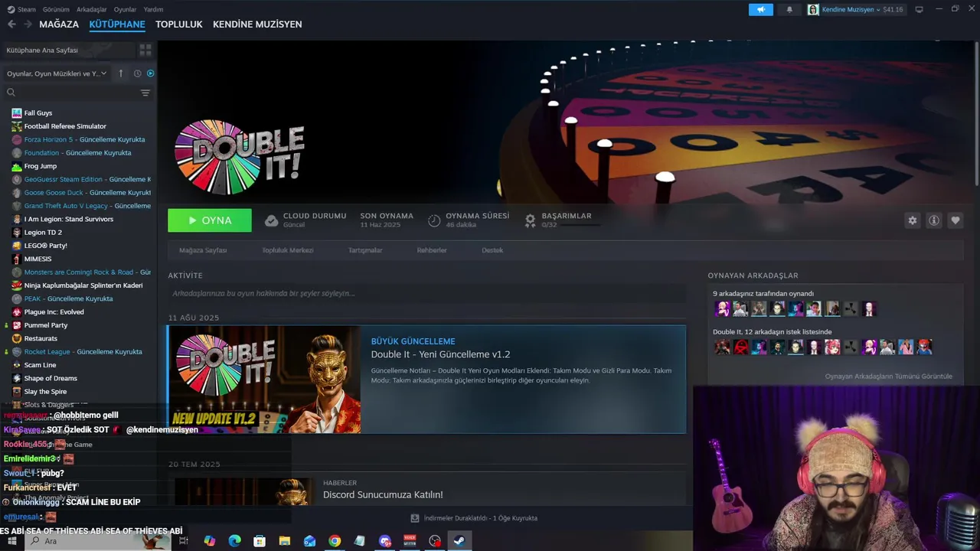Open the notifications bell icon
This screenshot has width=980, height=551.
pos(789,9)
